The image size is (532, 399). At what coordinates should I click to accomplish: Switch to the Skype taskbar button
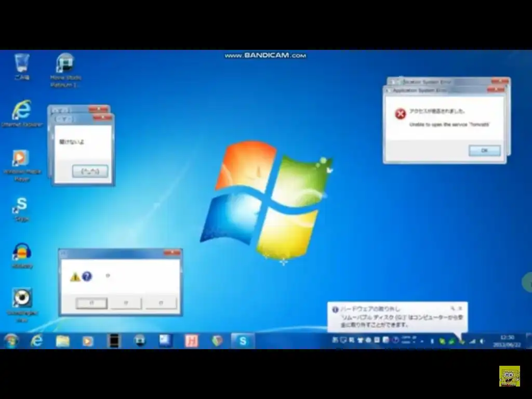243,341
